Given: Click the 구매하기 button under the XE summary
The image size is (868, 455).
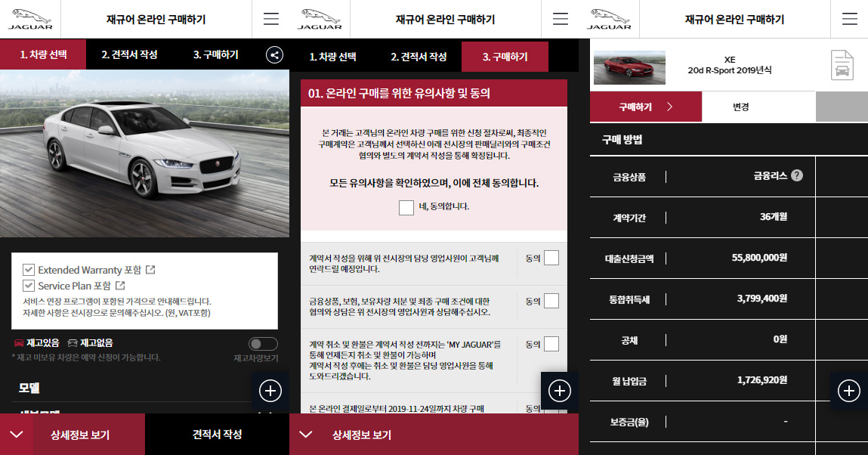Looking at the screenshot, I should point(646,107).
